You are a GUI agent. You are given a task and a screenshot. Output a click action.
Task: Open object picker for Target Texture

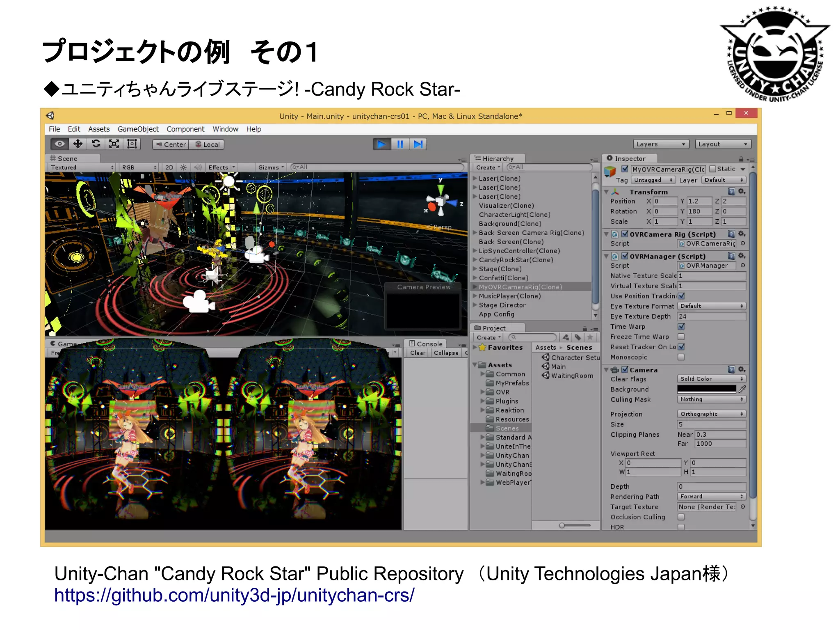(742, 507)
